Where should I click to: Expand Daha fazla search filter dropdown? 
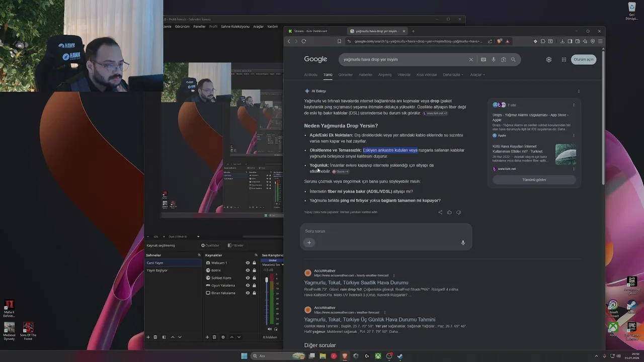(453, 75)
